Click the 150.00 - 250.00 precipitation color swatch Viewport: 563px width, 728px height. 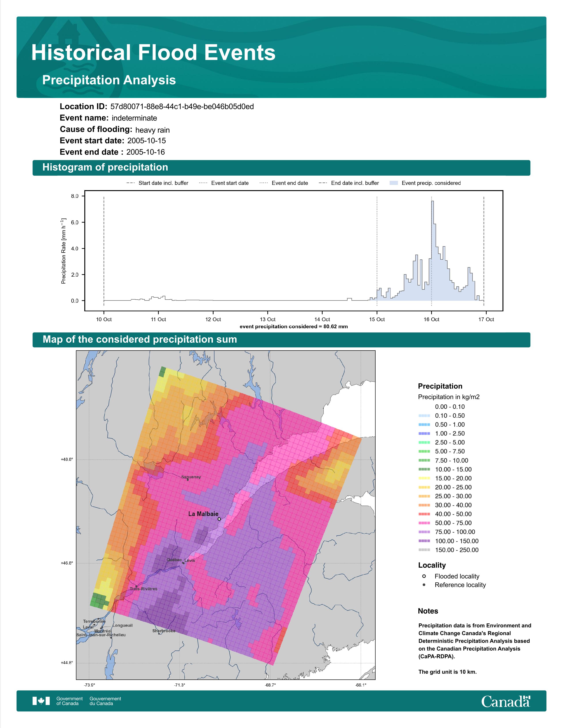(x=424, y=550)
